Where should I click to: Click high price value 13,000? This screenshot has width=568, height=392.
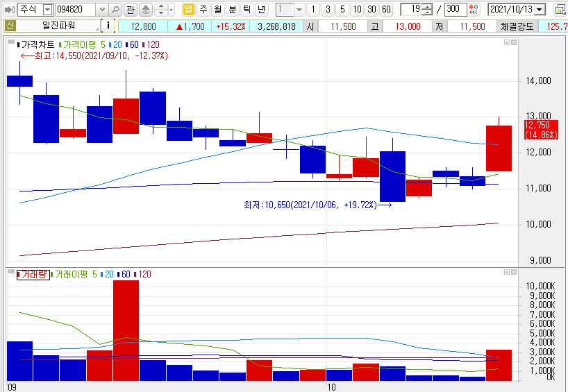(408, 26)
